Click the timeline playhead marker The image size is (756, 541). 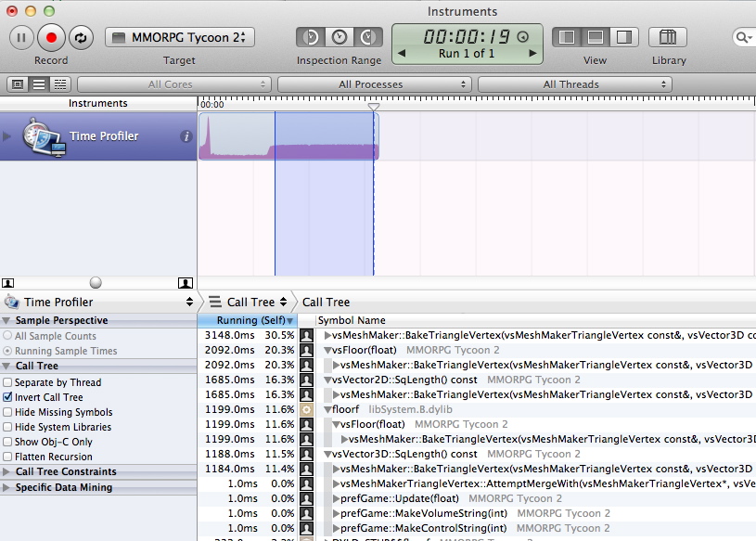point(374,107)
